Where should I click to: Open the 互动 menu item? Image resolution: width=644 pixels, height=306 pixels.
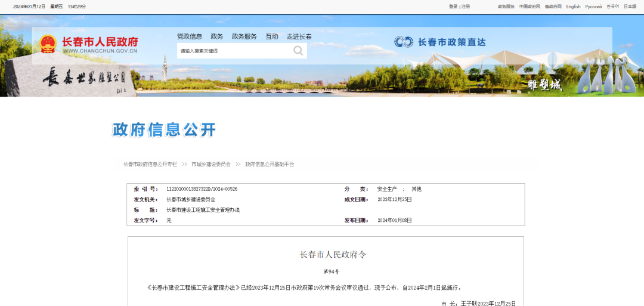[271, 36]
